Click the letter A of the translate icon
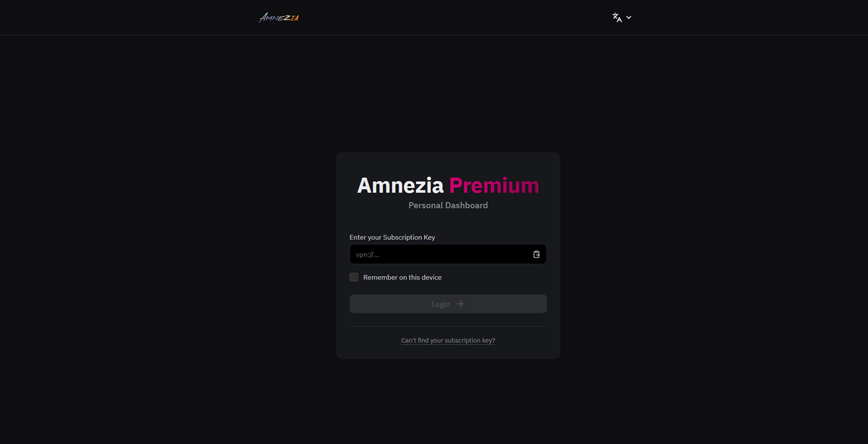This screenshot has height=444, width=868. tap(619, 20)
